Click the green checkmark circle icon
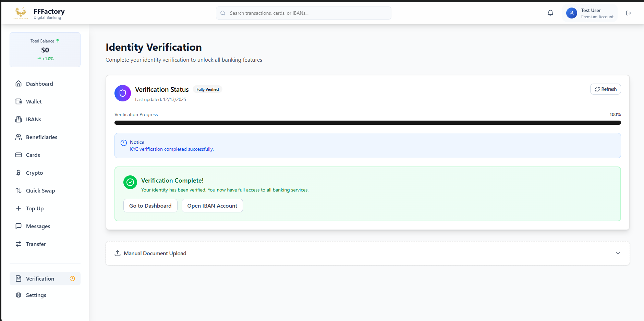Image resolution: width=644 pixels, height=321 pixels. coord(130,182)
